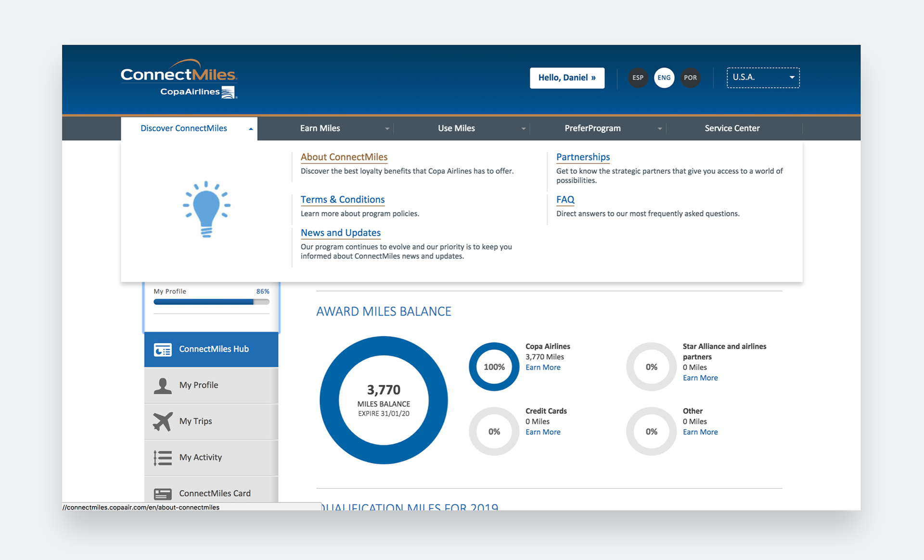Open the U.S.A. country dropdown
924x560 pixels.
point(763,77)
